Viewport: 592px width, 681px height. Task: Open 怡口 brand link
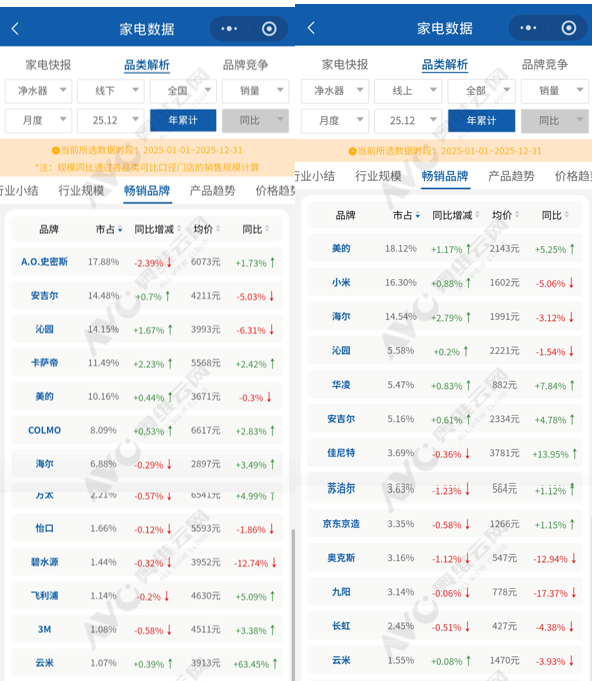(44, 529)
